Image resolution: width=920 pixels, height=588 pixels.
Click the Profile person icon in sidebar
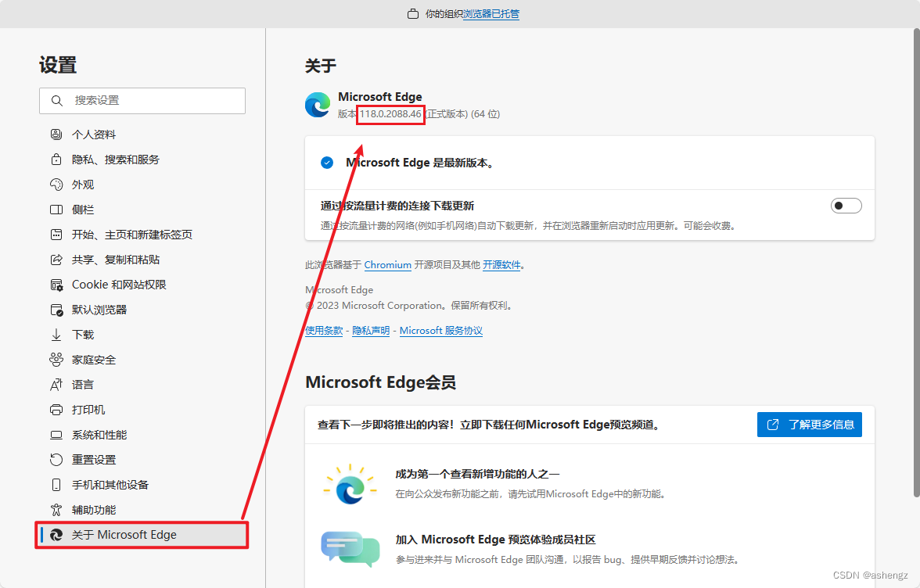click(x=56, y=134)
